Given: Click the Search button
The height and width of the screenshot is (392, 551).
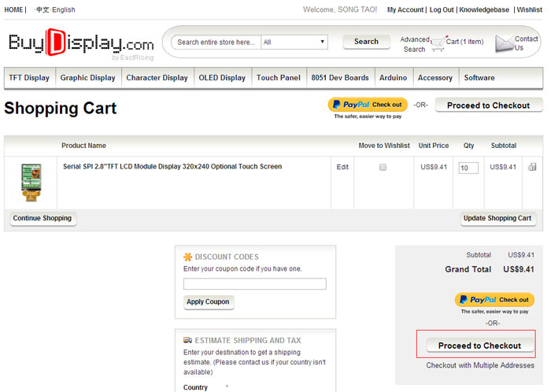Looking at the screenshot, I should point(366,42).
